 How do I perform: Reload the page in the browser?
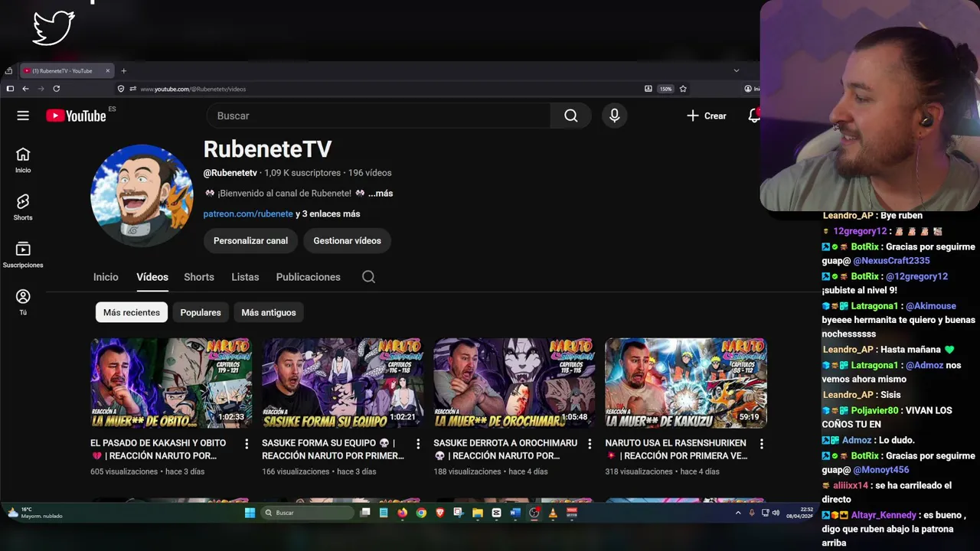point(56,89)
